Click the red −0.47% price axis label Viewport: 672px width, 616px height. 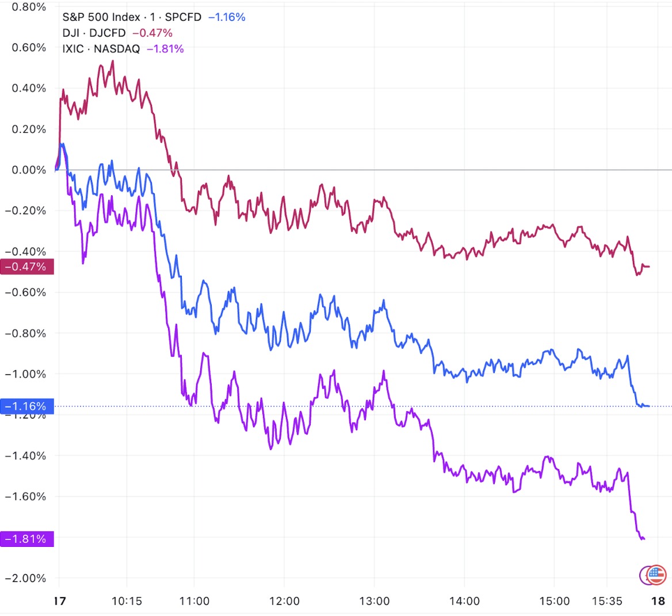pos(26,267)
